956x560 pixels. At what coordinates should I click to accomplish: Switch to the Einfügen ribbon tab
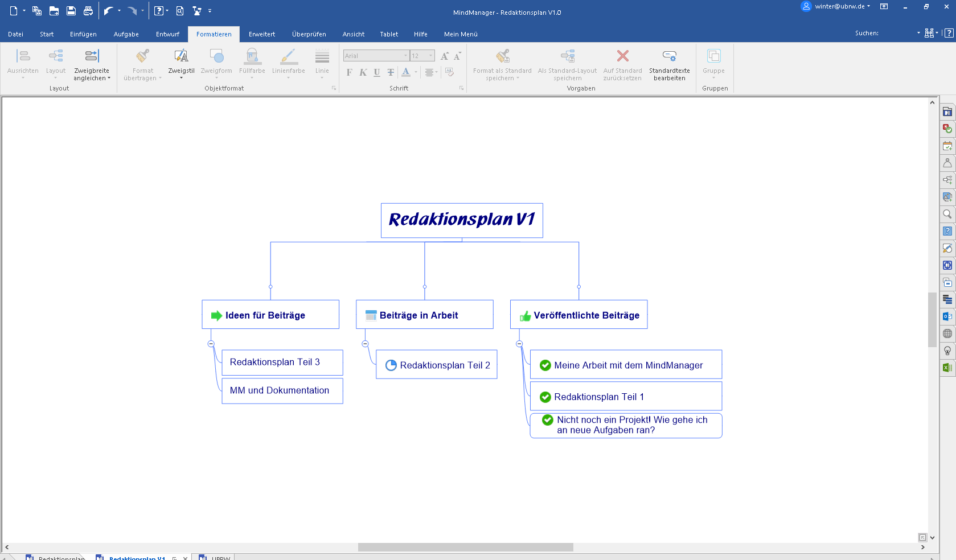point(83,34)
